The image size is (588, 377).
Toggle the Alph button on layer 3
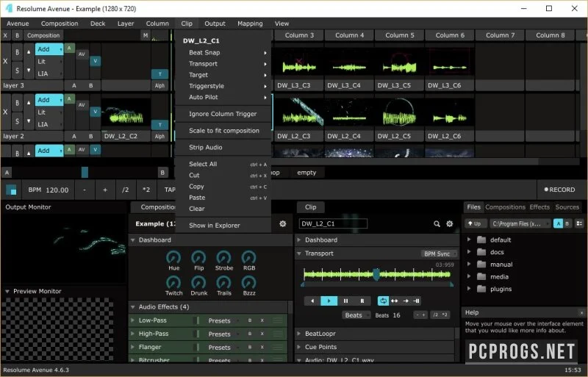(159, 85)
